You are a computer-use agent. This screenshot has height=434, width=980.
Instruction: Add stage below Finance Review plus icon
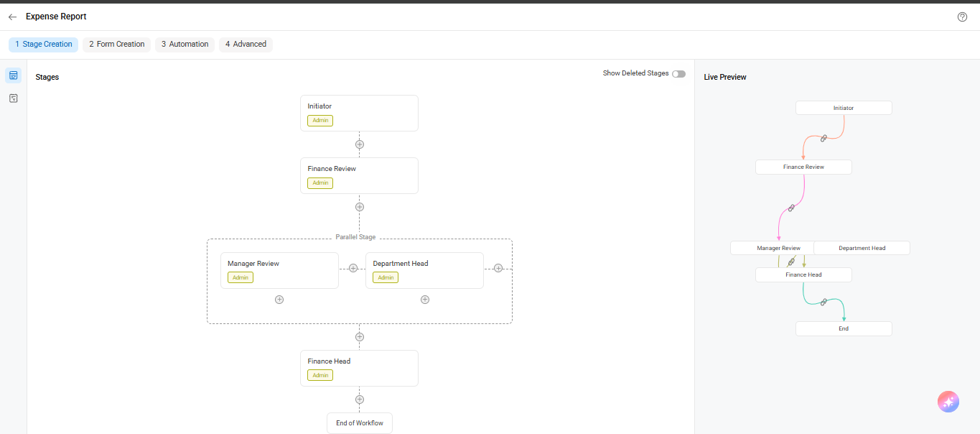(360, 207)
